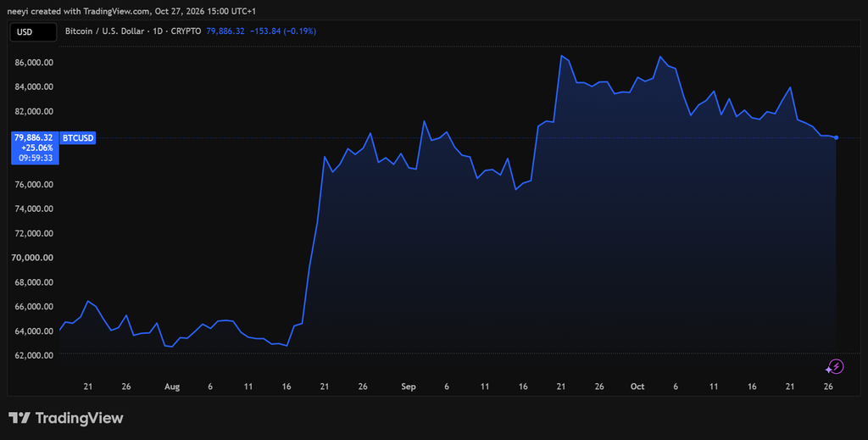Click the 74,000.00 price axis label
Viewport: 868px width, 440px height.
pos(34,209)
